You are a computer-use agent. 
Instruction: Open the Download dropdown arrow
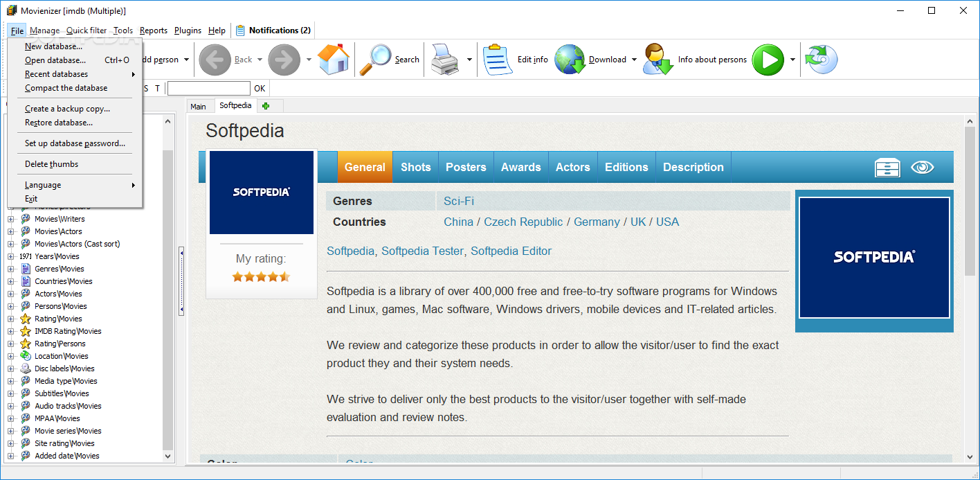click(x=634, y=60)
